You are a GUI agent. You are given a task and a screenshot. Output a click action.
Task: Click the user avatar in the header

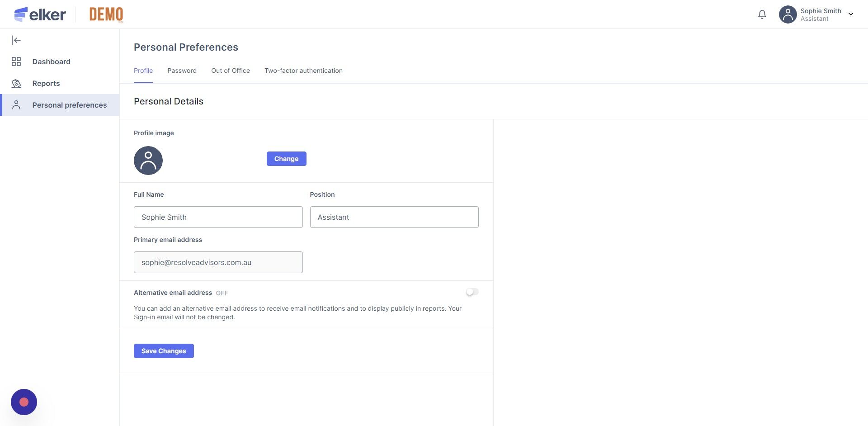tap(787, 14)
